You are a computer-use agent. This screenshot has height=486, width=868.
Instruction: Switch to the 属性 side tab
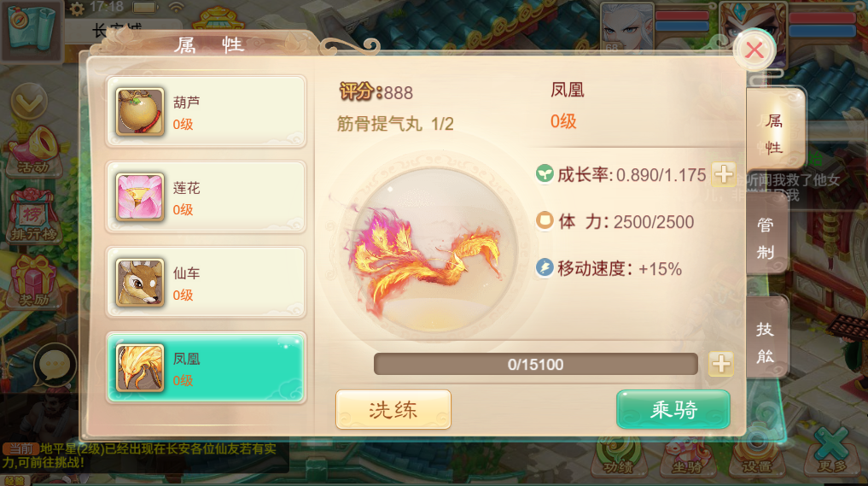pos(774,133)
